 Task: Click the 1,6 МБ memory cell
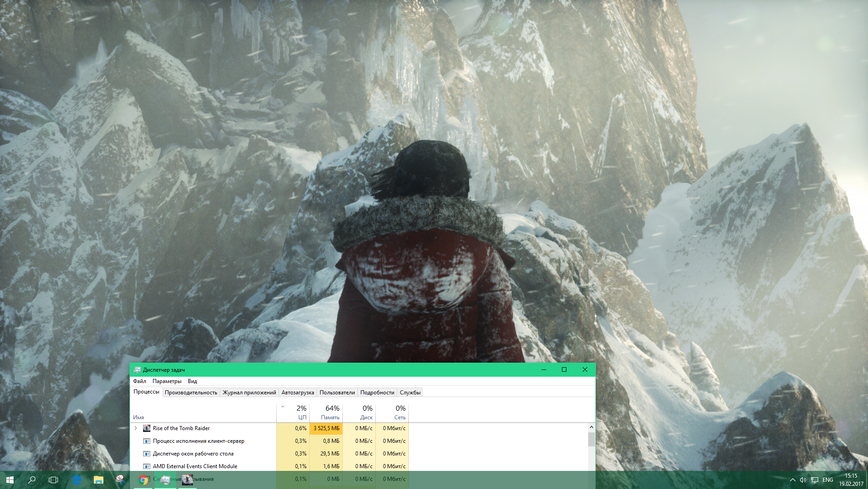tap(326, 466)
